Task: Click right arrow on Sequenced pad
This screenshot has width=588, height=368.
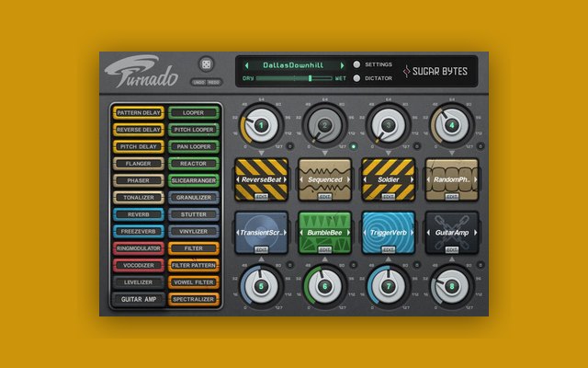Action: pyautogui.click(x=348, y=179)
